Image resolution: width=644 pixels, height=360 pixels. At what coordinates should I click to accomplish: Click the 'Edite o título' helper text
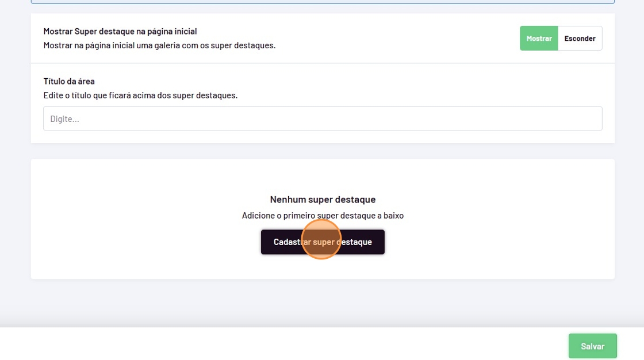[140, 95]
